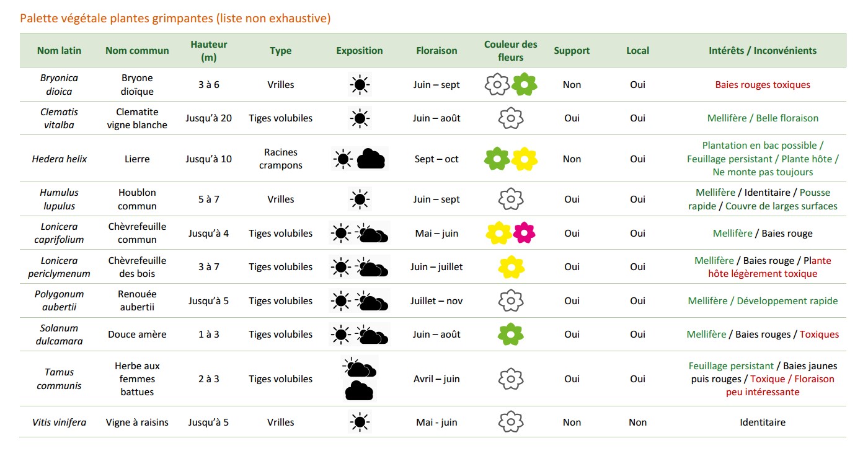
Task: Click the partly cloudy icon in Lonicera caprifolium row
Action: tap(373, 233)
